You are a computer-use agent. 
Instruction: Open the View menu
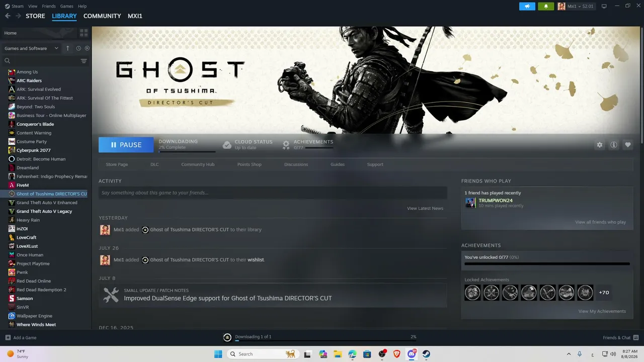click(x=33, y=6)
